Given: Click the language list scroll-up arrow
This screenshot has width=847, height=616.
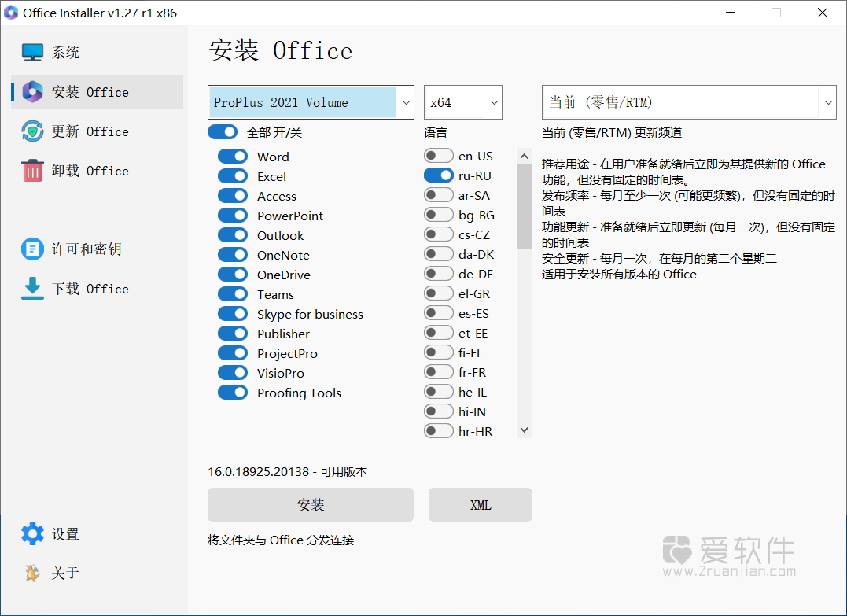Looking at the screenshot, I should (x=524, y=157).
